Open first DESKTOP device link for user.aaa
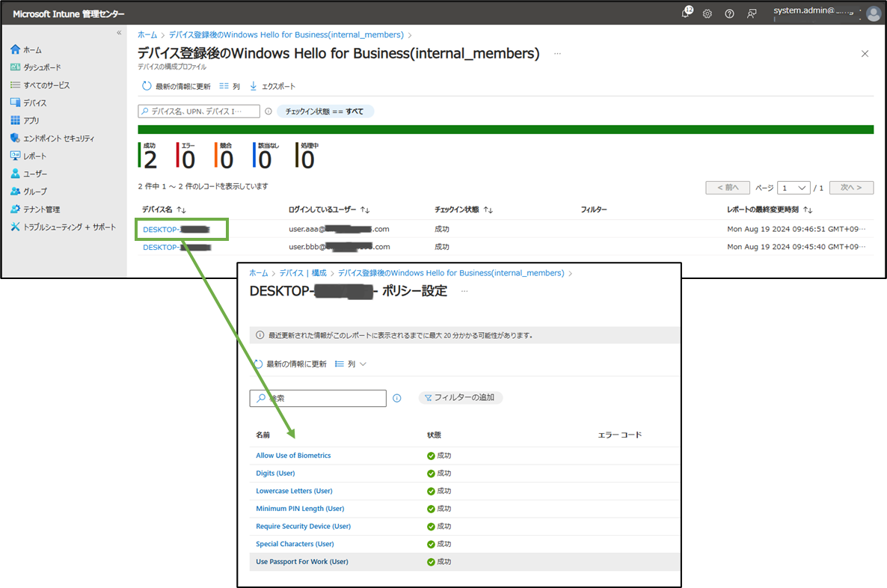The image size is (887, 588). coord(177,229)
